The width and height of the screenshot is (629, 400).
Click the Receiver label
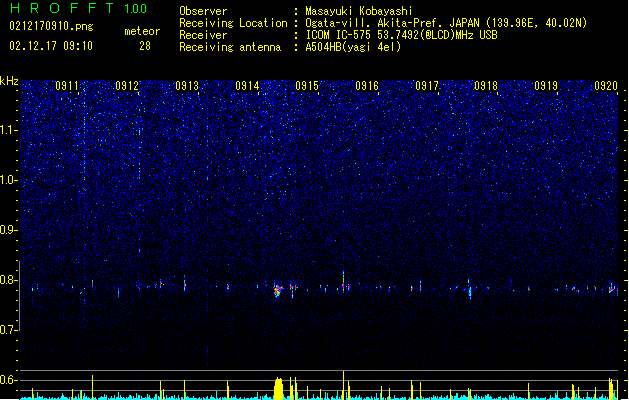203,35
